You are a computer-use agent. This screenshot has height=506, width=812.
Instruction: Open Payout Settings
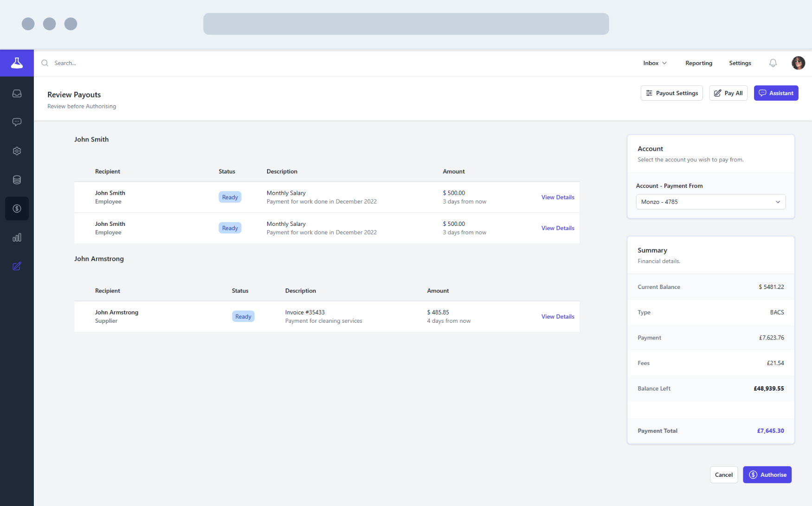pyautogui.click(x=671, y=93)
